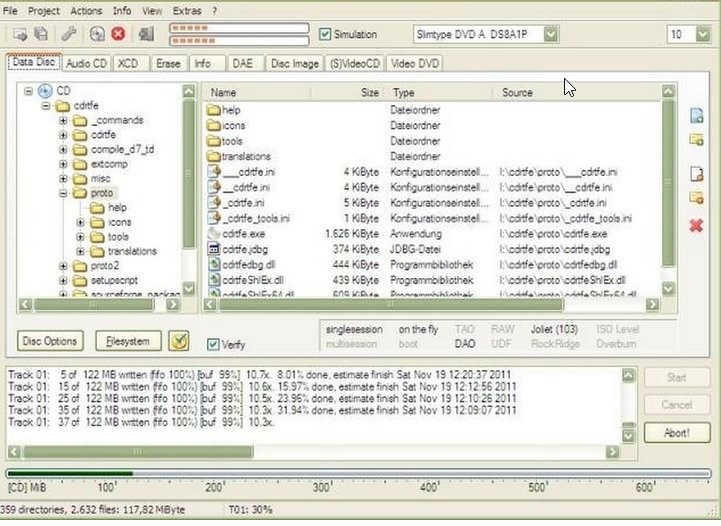Click the log output horizontal scrollbar thumb
Screen dimensions: 721x526
[x=138, y=452]
